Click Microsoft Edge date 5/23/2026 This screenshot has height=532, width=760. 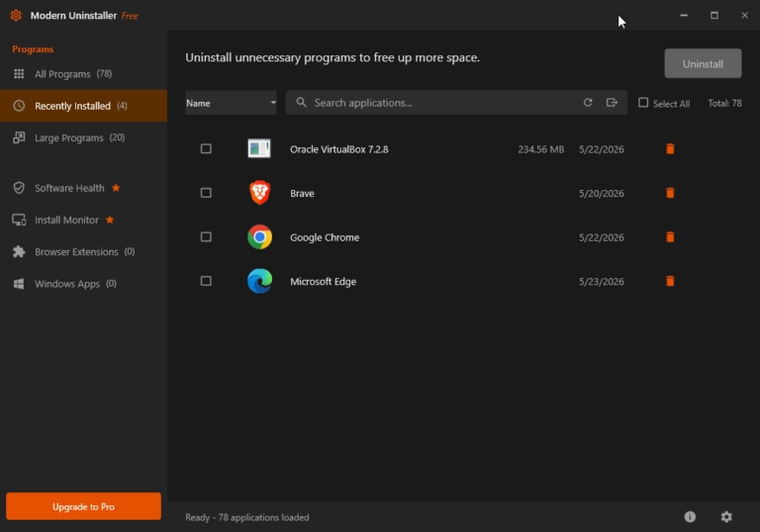point(602,282)
